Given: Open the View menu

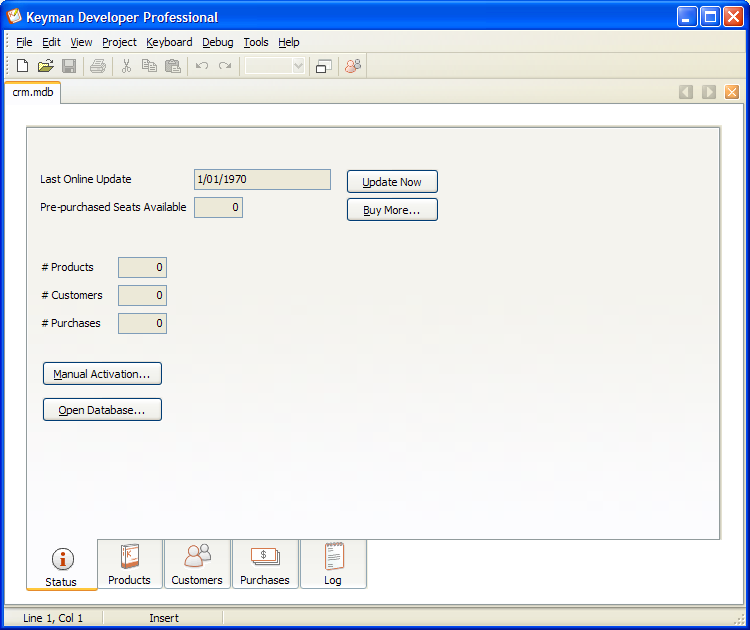Looking at the screenshot, I should [81, 42].
